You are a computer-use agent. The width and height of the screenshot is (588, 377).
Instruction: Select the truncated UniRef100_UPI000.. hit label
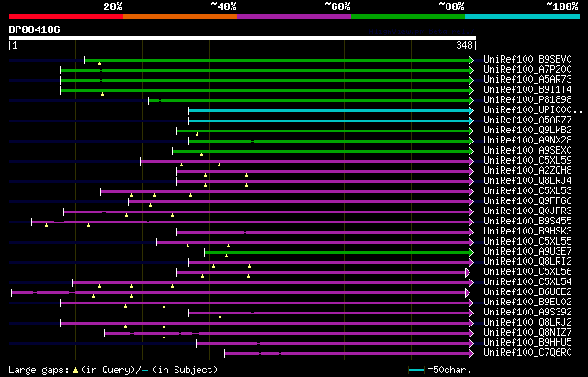point(533,110)
